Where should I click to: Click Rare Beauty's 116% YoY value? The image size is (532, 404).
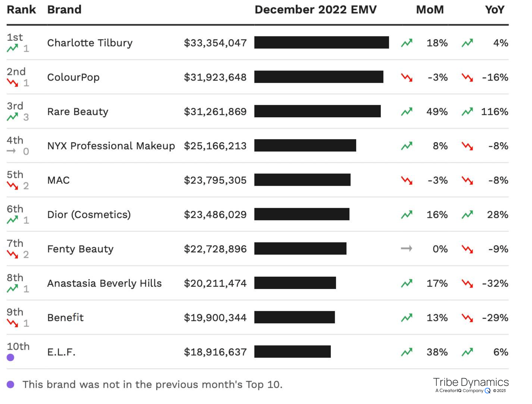point(494,112)
